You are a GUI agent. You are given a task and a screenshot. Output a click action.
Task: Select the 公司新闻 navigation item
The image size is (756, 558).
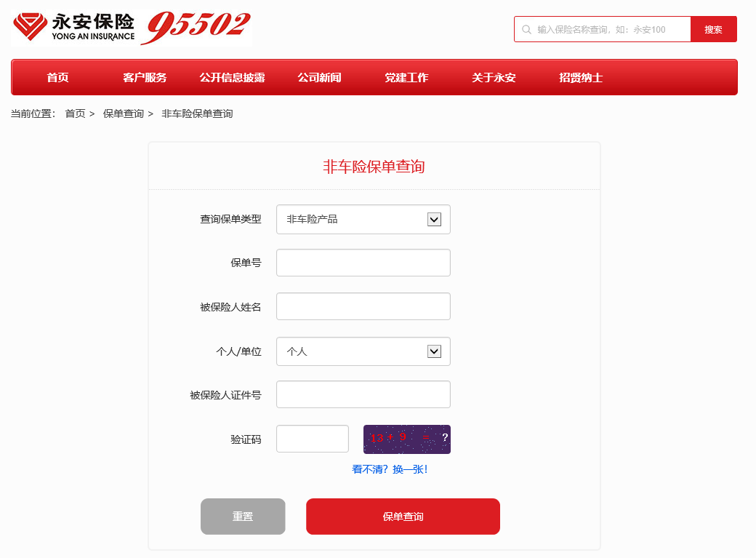click(x=319, y=78)
